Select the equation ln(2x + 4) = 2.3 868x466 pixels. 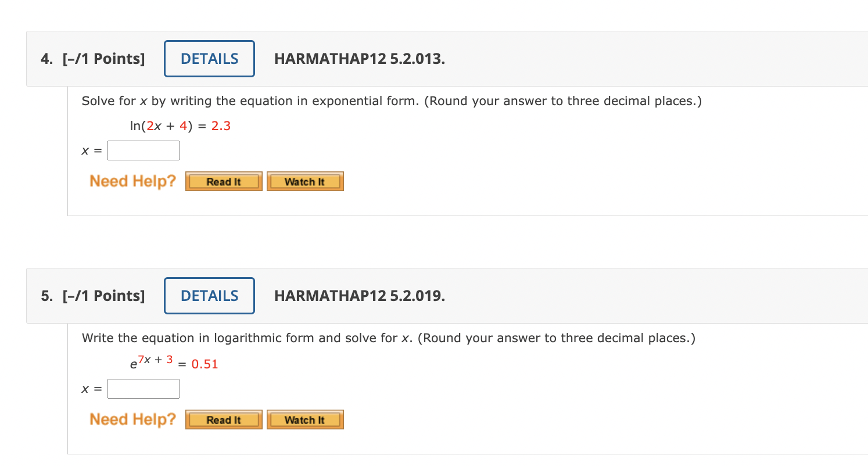coord(179,125)
